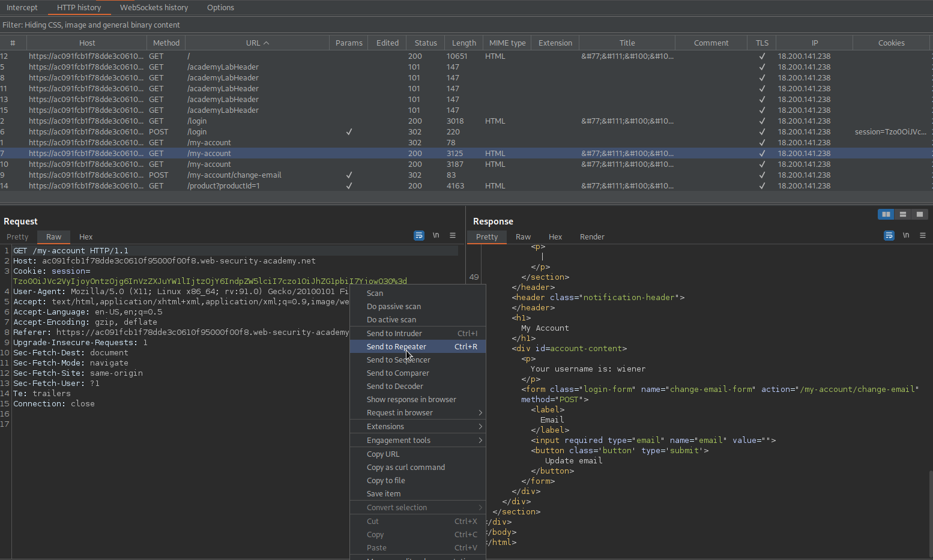Choose Send to Intruder in context menu

(x=418, y=334)
